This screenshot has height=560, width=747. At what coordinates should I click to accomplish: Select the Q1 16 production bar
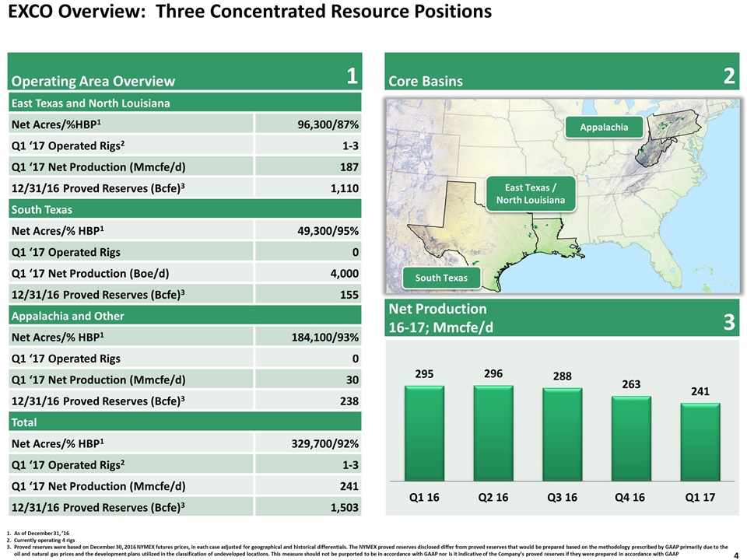coord(424,433)
